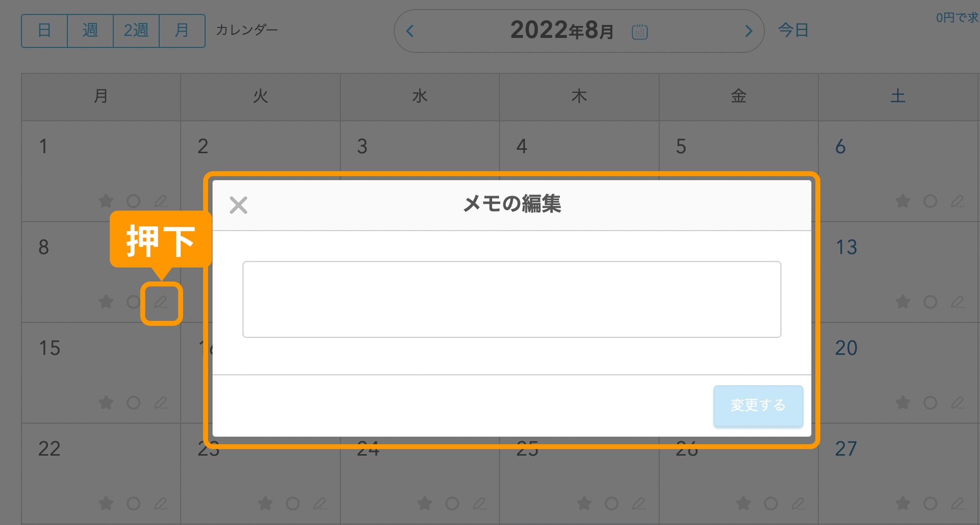Toggle the star marker on August 25
This screenshot has width=980, height=525.
click(x=584, y=504)
